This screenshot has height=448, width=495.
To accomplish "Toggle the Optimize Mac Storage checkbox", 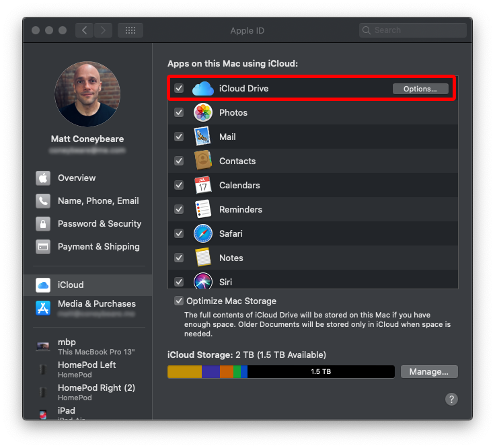I will tap(179, 301).
